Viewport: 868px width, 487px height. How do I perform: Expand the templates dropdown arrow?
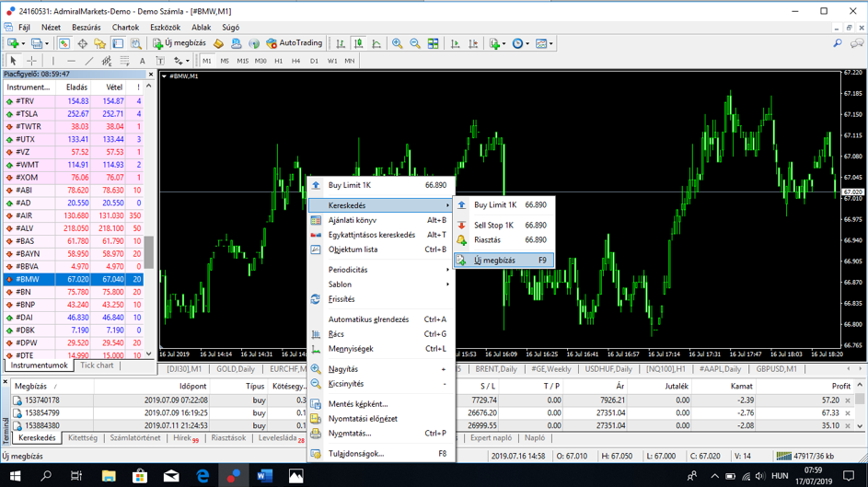pyautogui.click(x=551, y=43)
